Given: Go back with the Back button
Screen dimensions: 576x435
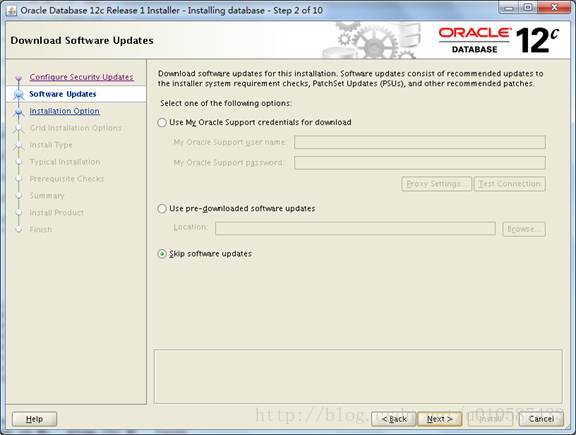Looking at the screenshot, I should point(394,419).
